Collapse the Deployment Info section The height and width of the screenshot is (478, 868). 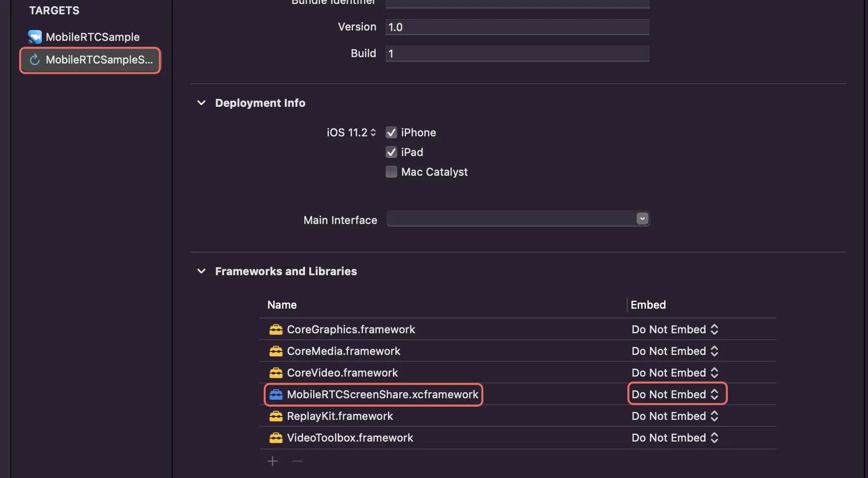click(x=201, y=103)
